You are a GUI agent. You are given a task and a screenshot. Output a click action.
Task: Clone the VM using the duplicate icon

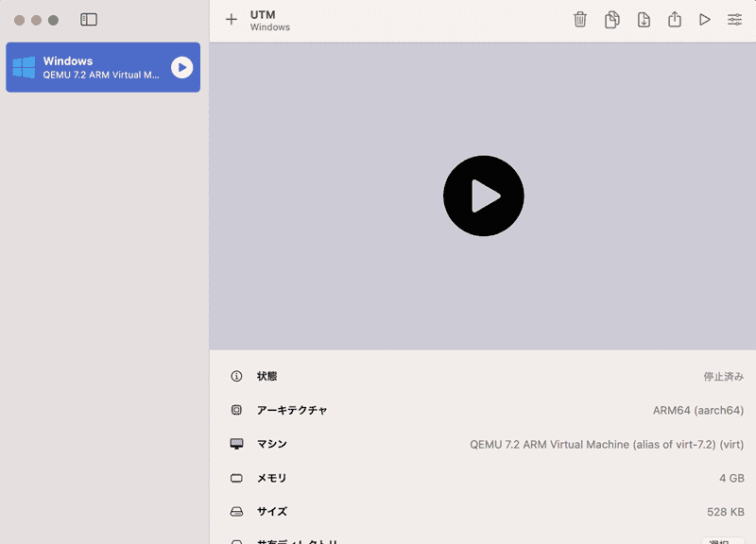click(611, 20)
